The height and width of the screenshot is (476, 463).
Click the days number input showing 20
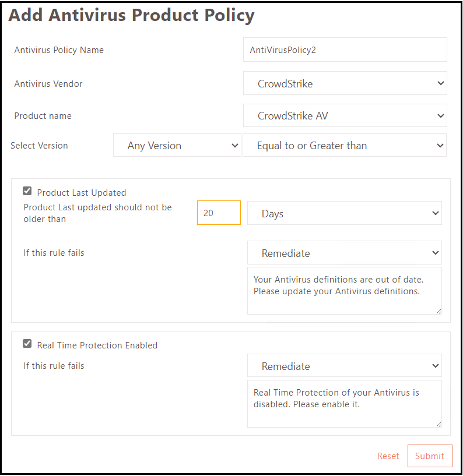tap(219, 213)
